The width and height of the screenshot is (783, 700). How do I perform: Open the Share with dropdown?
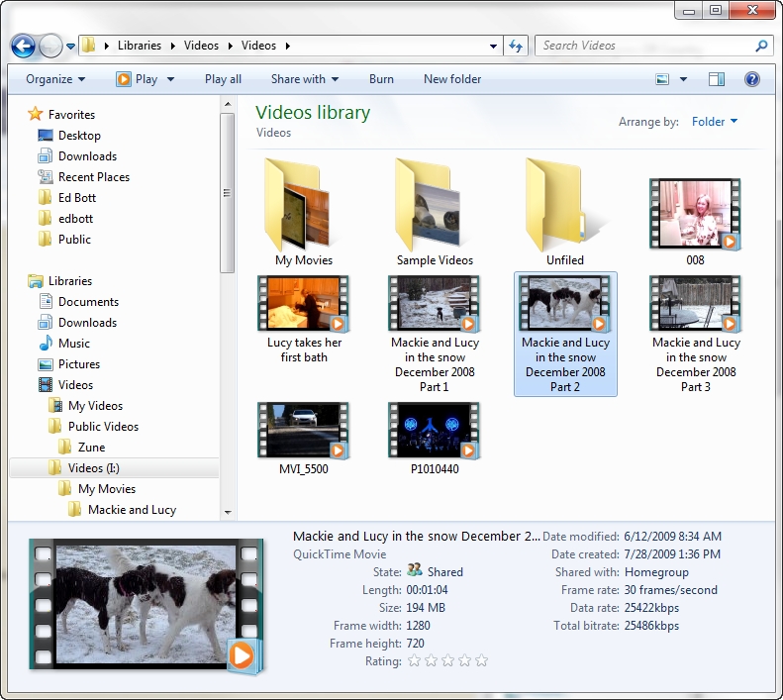tap(304, 79)
